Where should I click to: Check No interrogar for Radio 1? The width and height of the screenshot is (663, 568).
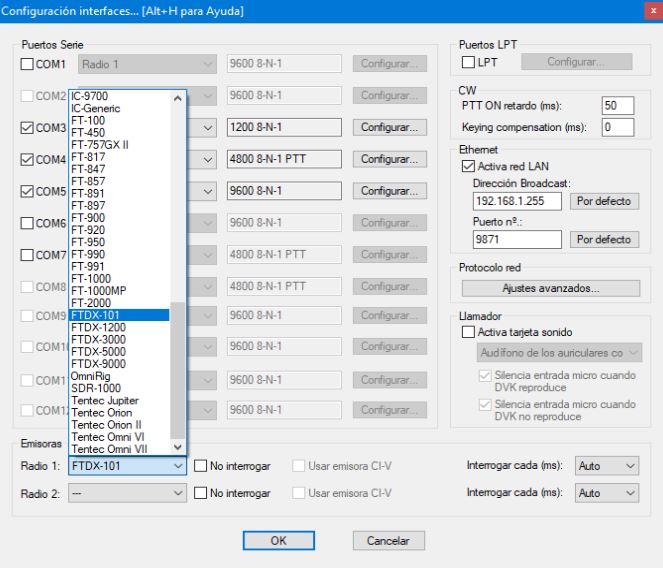tap(200, 466)
